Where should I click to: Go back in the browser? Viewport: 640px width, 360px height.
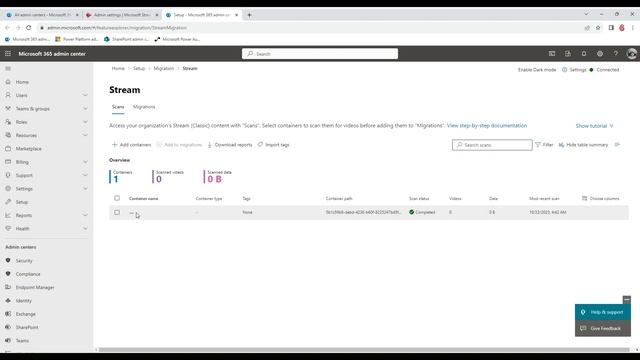coord(7,27)
